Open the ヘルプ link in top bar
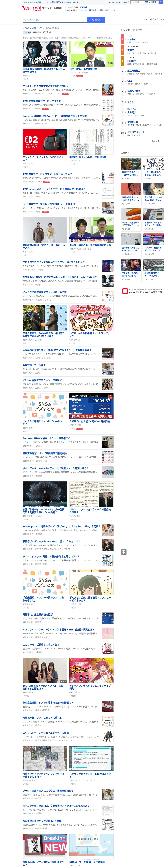This screenshot has height=868, width=164. (x=126, y=2)
